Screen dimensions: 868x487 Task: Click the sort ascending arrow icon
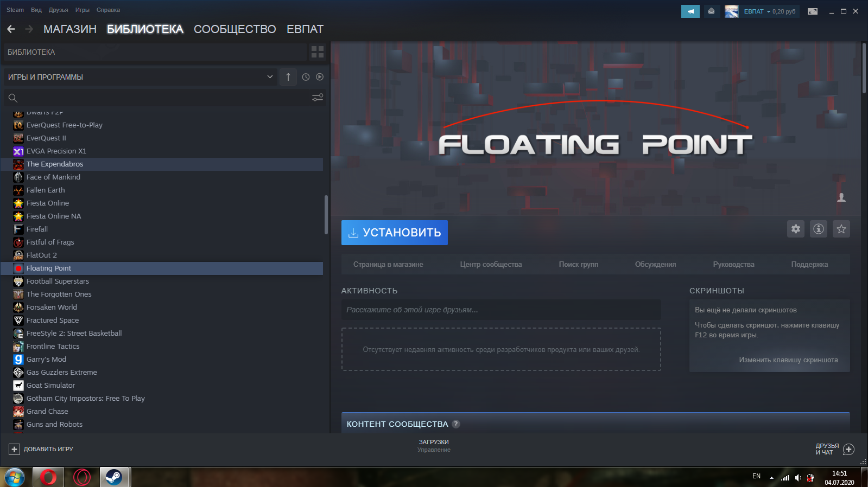click(288, 77)
